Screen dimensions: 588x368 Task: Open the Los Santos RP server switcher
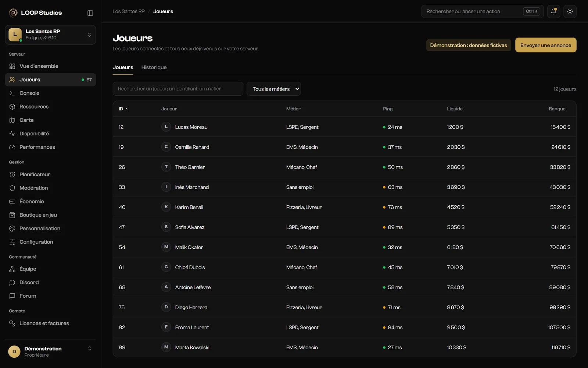(x=50, y=35)
